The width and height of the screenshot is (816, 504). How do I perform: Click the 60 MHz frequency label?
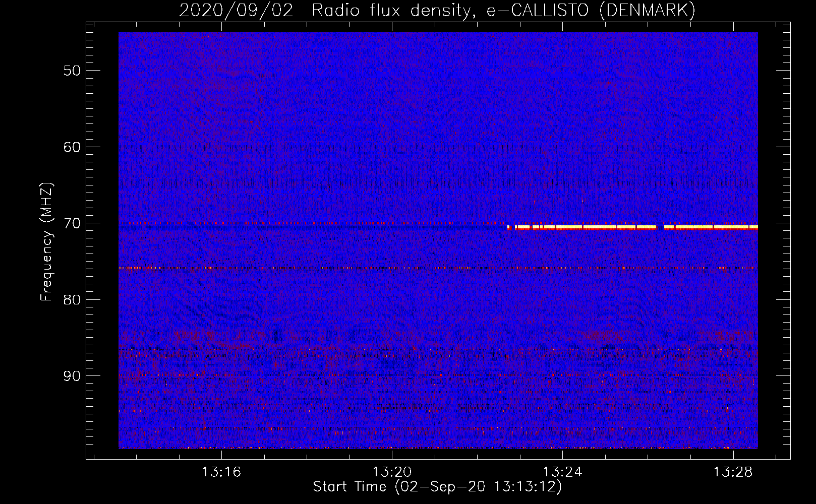tap(72, 147)
